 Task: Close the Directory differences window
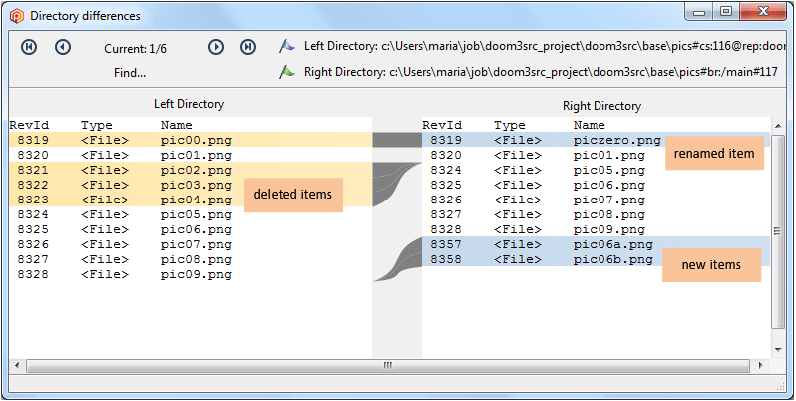pos(762,11)
